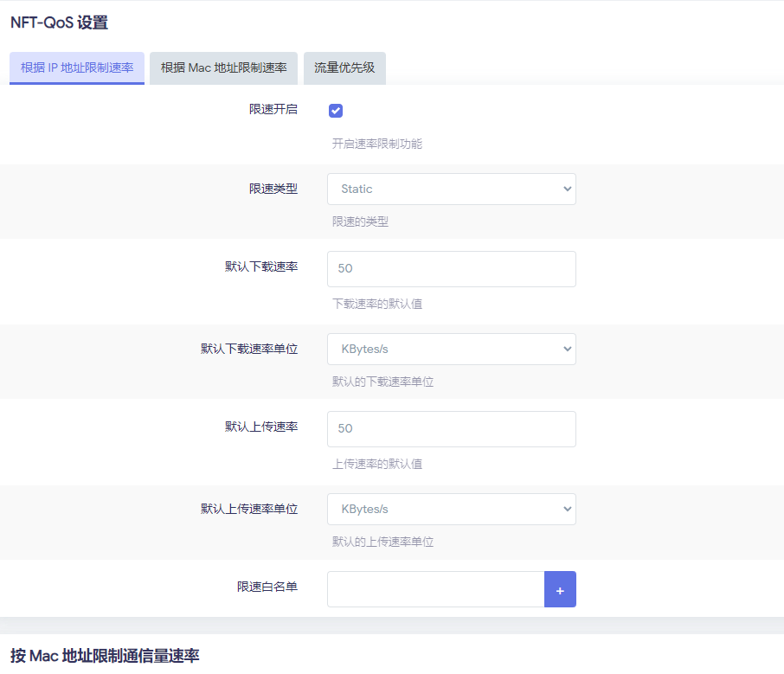Viewport: 784px width, 674px height.
Task: Select the 根据 IP 地址限制速率 tab
Action: (x=76, y=67)
